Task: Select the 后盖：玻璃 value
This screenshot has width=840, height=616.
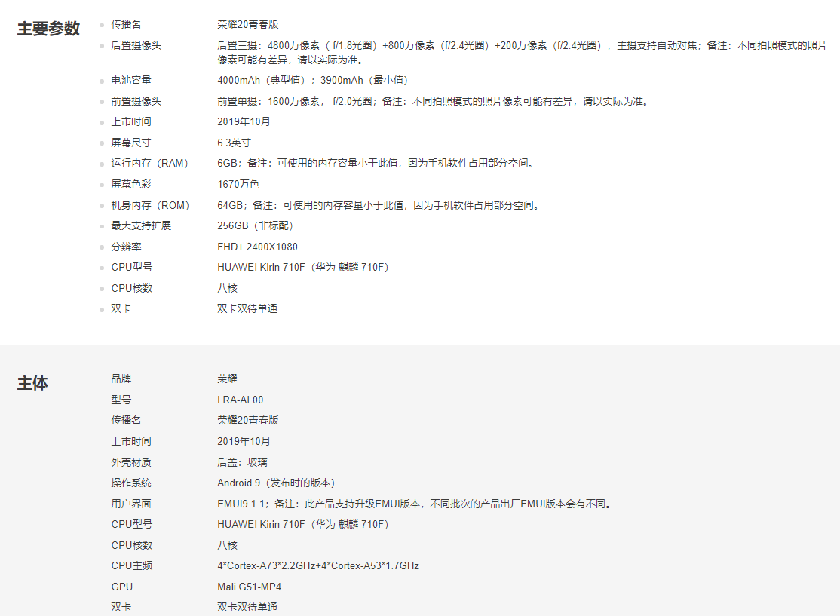Action: pos(242,462)
